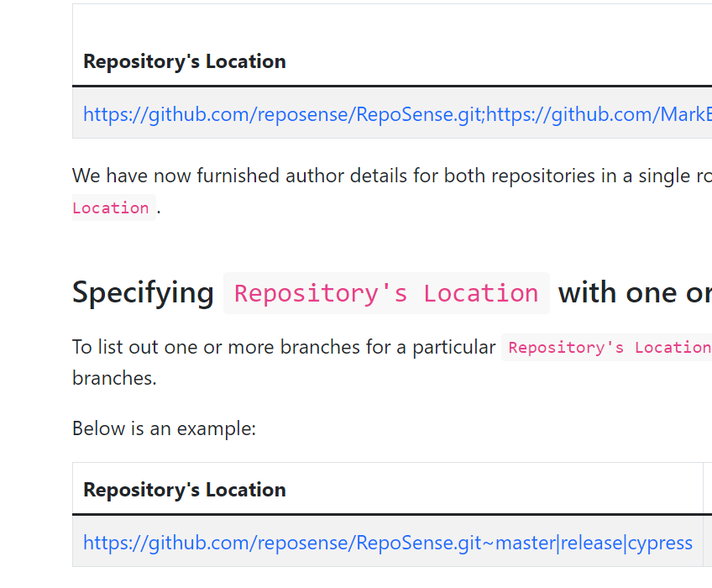Click the first Repository's Location table header
This screenshot has height=588, width=712.
click(184, 61)
